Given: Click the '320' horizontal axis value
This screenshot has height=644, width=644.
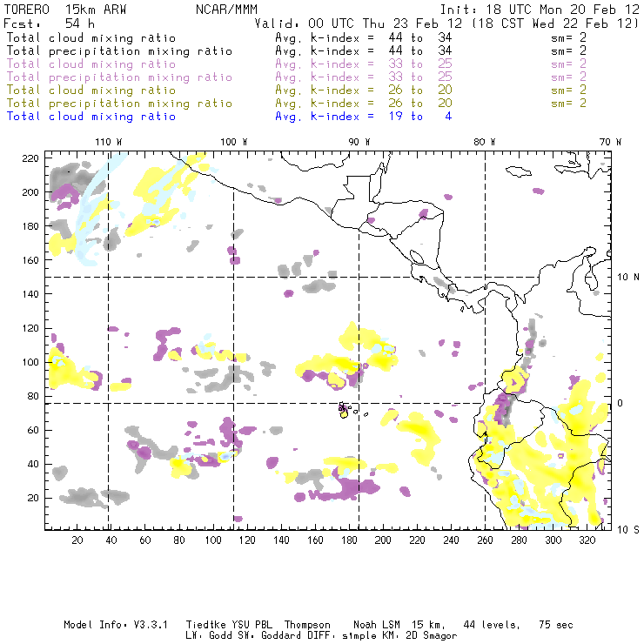Looking at the screenshot, I should (x=587, y=540).
